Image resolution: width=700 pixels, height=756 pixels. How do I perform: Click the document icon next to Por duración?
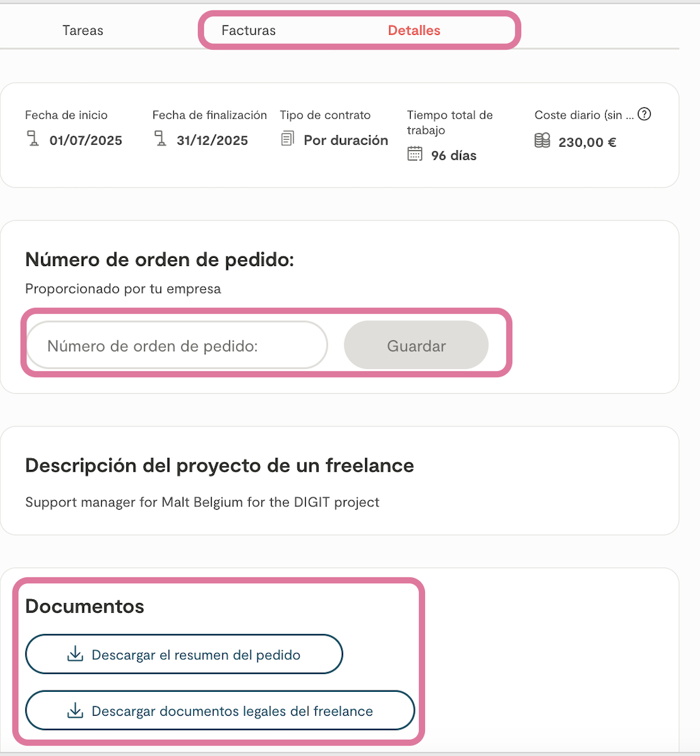tap(287, 139)
